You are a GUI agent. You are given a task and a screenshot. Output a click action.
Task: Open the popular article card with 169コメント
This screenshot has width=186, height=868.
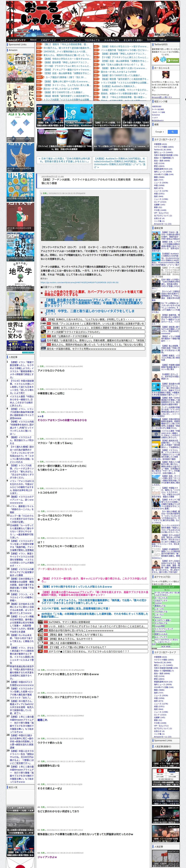coord(165,815)
